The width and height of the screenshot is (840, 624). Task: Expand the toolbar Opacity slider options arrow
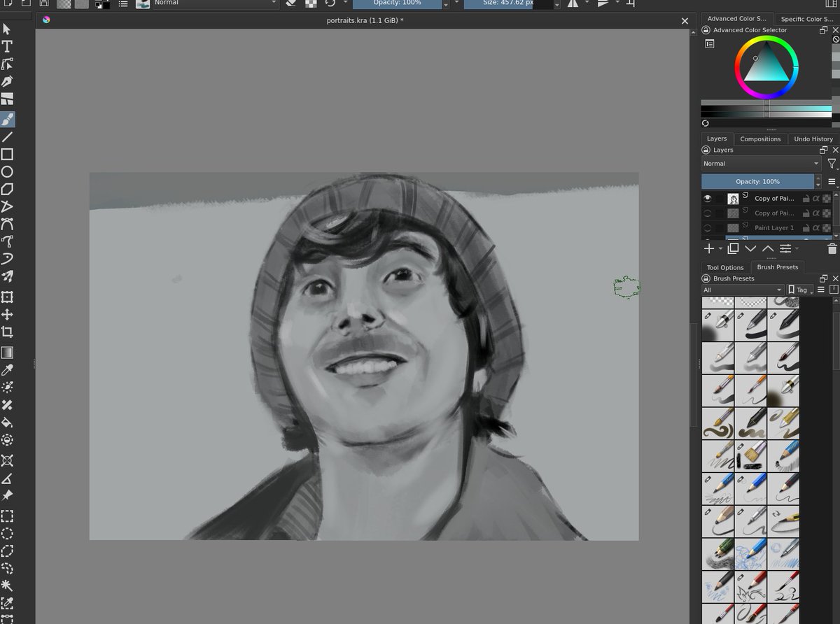445,3
